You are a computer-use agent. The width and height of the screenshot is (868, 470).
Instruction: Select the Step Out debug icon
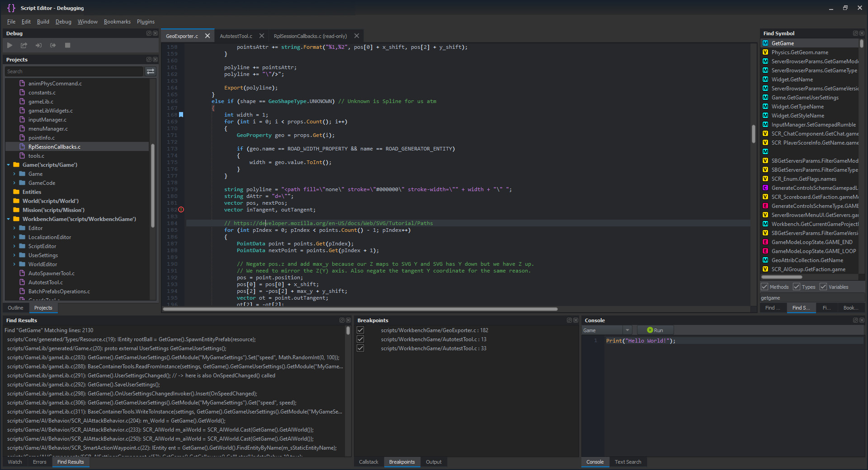53,45
